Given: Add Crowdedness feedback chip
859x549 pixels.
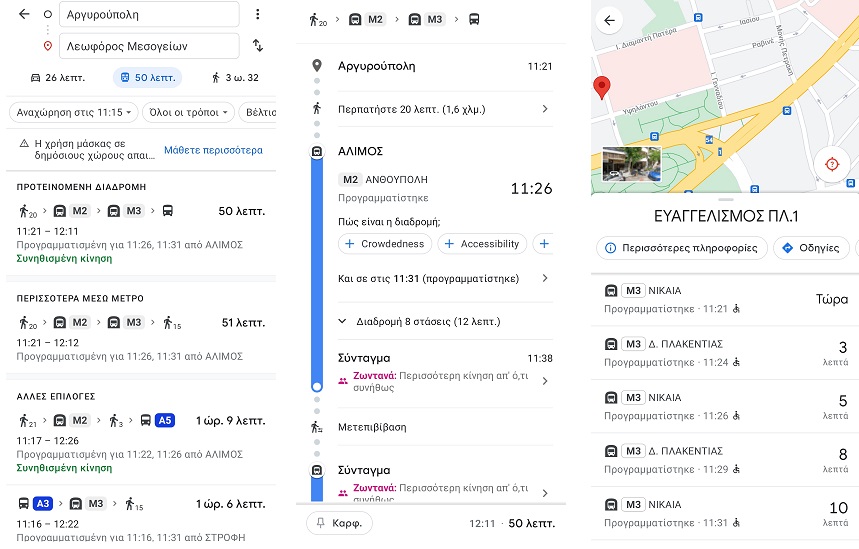Looking at the screenshot, I should tap(385, 244).
